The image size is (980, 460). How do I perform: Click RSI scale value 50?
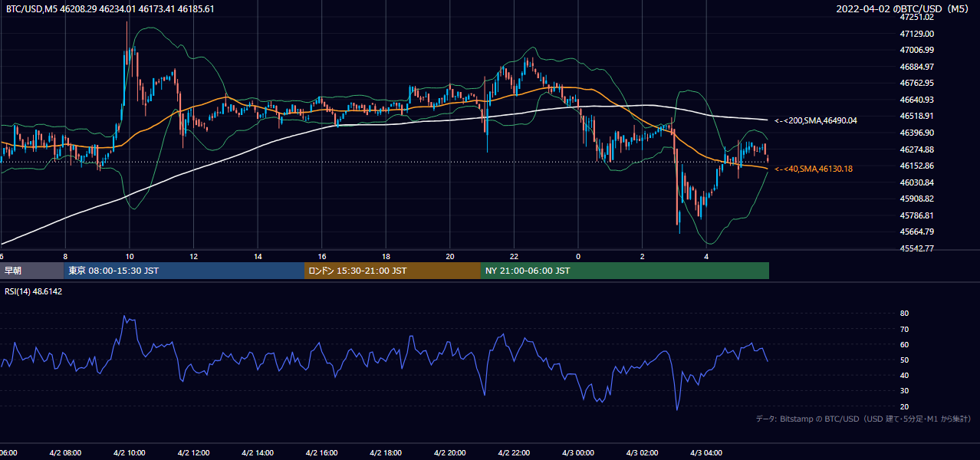[904, 360]
